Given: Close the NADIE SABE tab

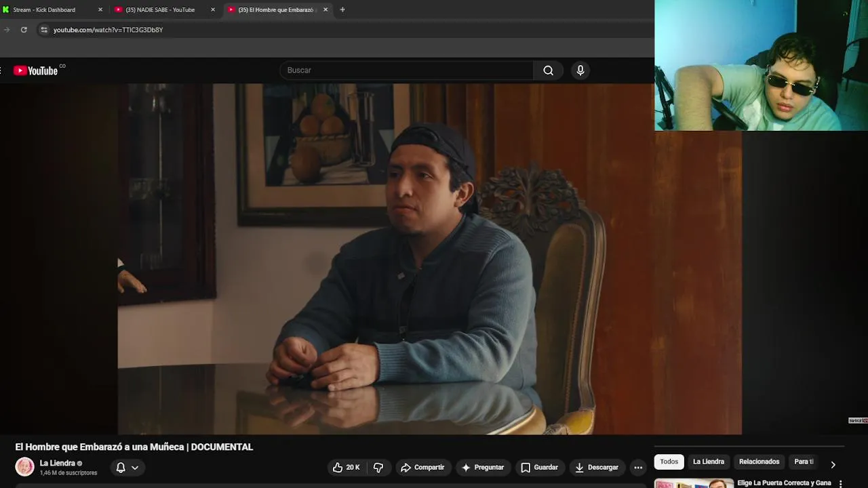Looking at the screenshot, I should pyautogui.click(x=213, y=9).
